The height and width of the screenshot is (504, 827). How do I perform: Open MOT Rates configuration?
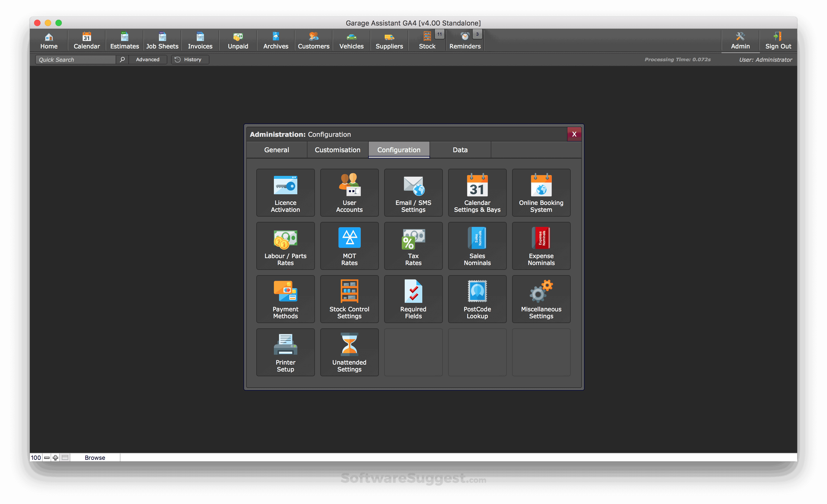[349, 246]
